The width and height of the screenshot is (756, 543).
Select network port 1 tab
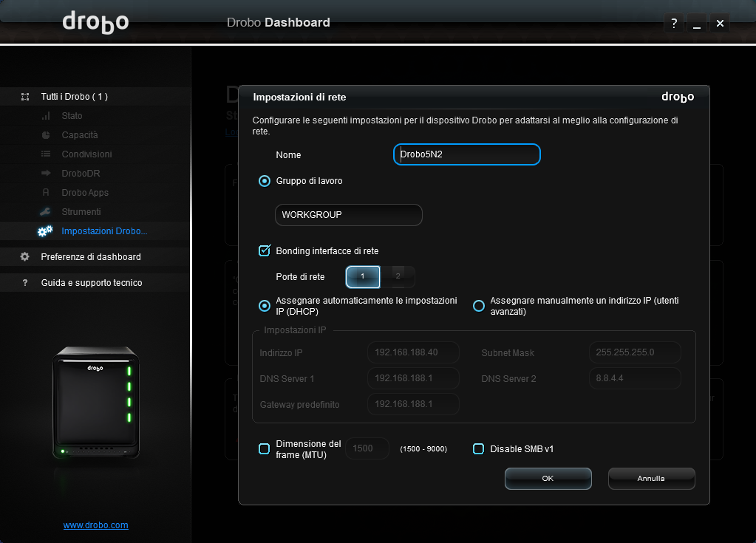[363, 276]
